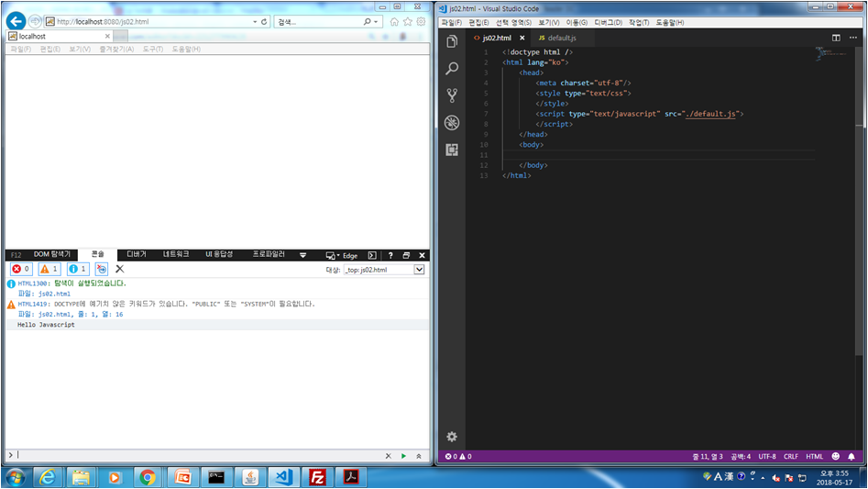Open address bar autocomplete dropdown
The height and width of the screenshot is (489, 868).
click(x=255, y=22)
